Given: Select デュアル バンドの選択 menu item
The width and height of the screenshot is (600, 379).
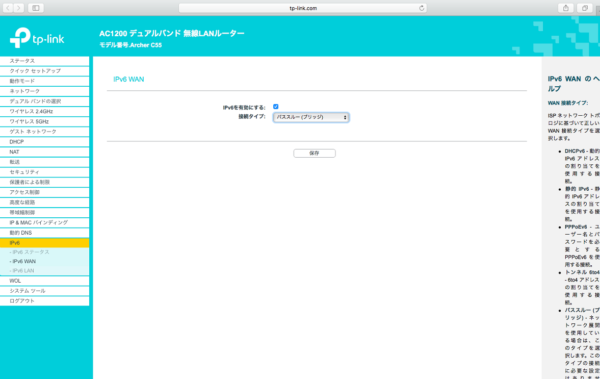Looking at the screenshot, I should pos(44,101).
